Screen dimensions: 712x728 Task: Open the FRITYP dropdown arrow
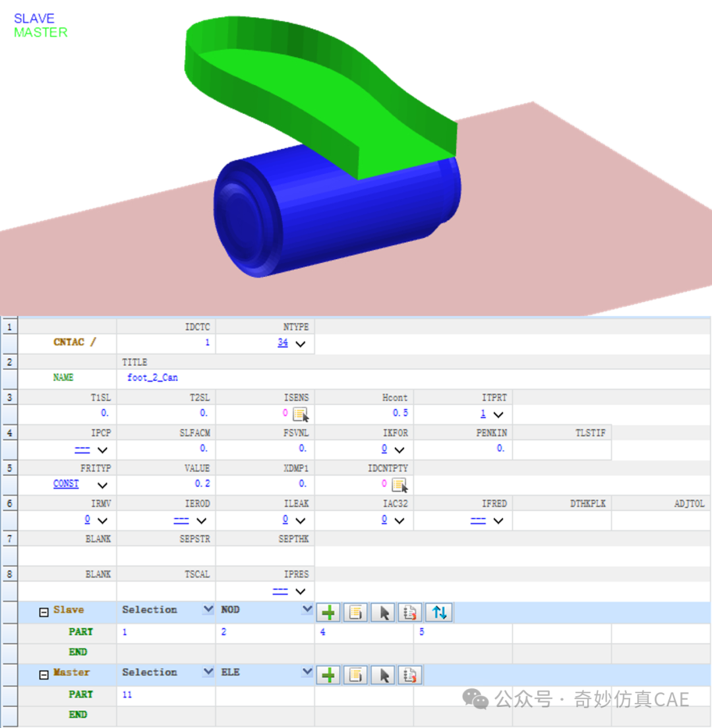pyautogui.click(x=103, y=485)
